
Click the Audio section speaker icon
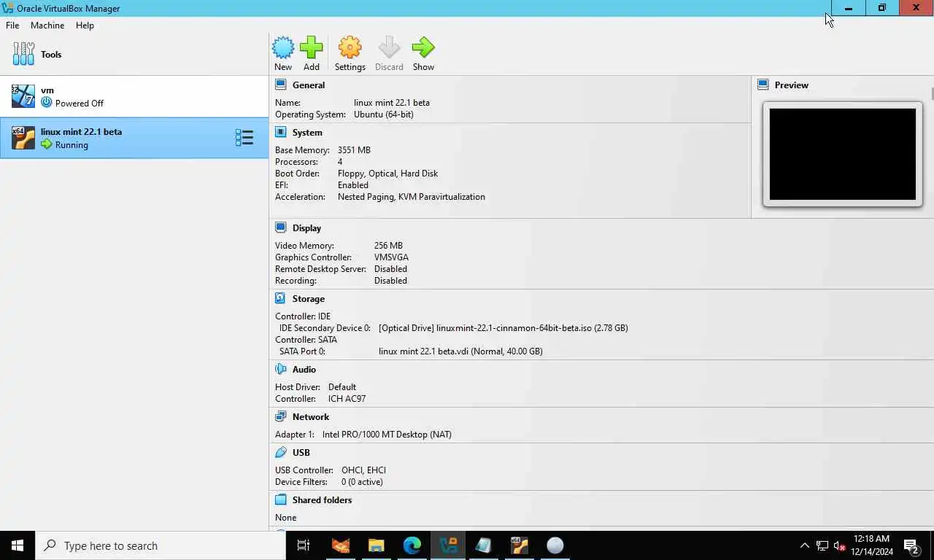281,369
